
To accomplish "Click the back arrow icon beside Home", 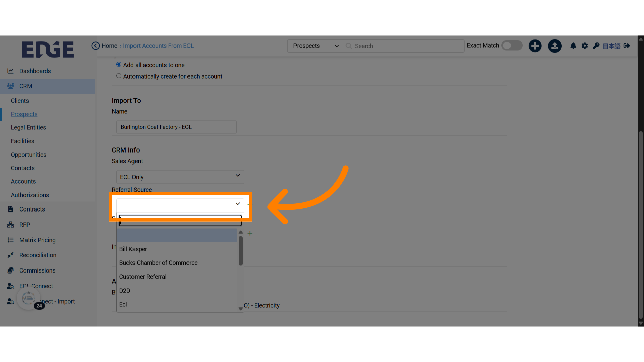I will pyautogui.click(x=96, y=46).
